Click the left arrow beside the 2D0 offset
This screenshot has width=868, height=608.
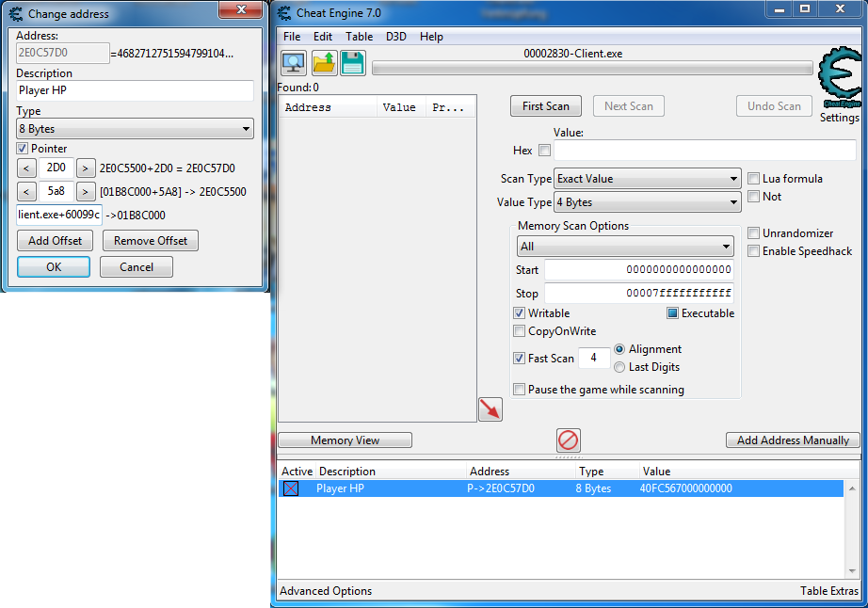coord(27,168)
